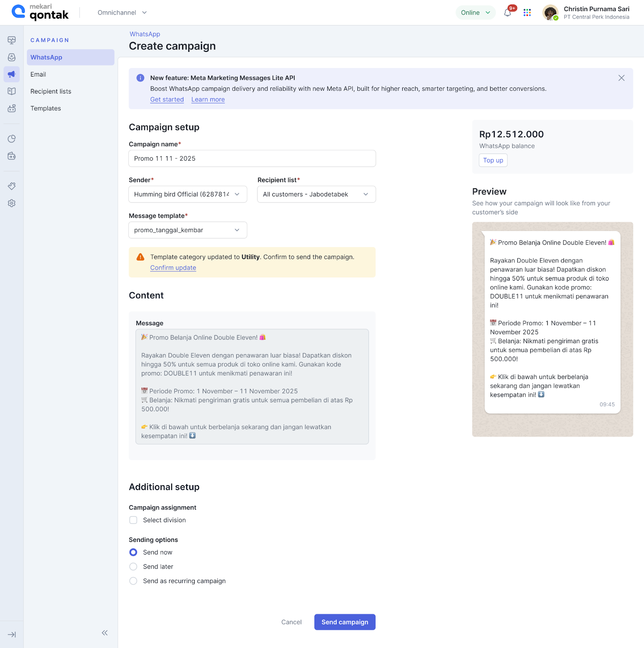Click the Send campaign button
Screen dimensions: 644x648
click(344, 622)
